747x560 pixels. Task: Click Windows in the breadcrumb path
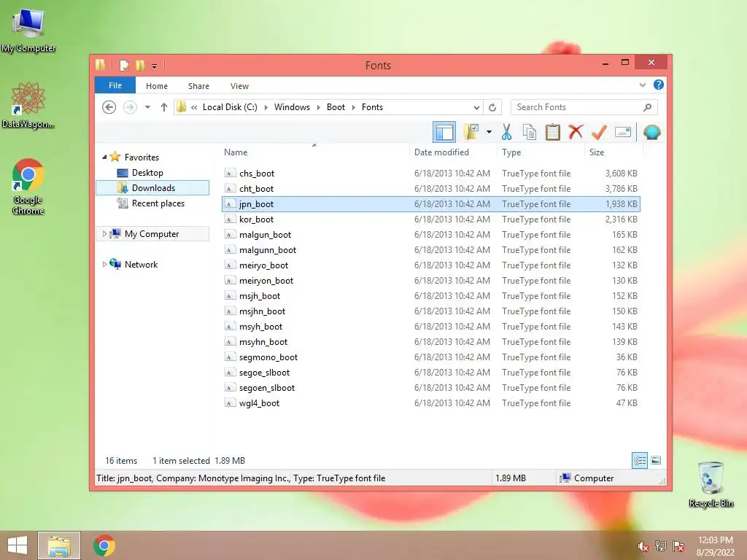tap(292, 107)
